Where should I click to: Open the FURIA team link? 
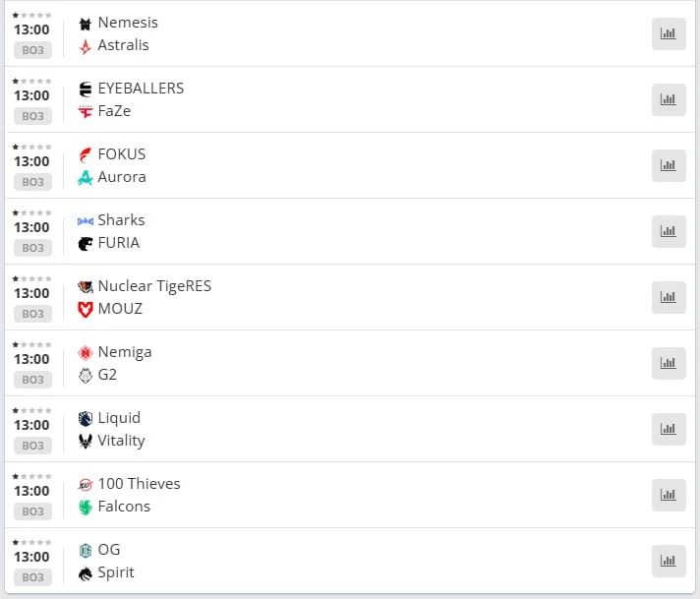tap(119, 243)
